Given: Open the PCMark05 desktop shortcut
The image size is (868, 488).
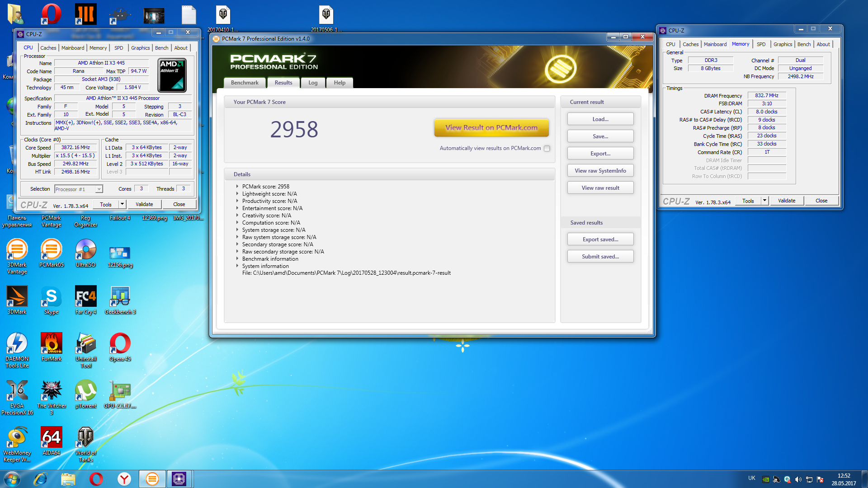Looking at the screenshot, I should 52,253.
